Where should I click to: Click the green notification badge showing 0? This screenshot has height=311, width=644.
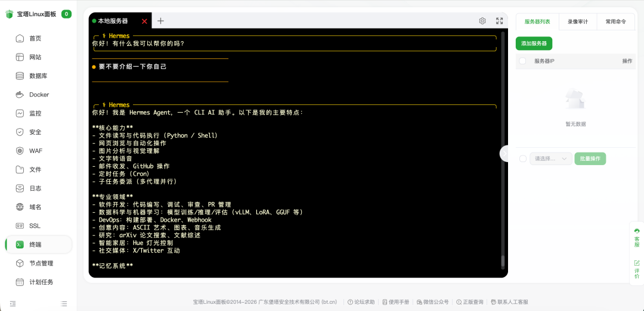(67, 14)
